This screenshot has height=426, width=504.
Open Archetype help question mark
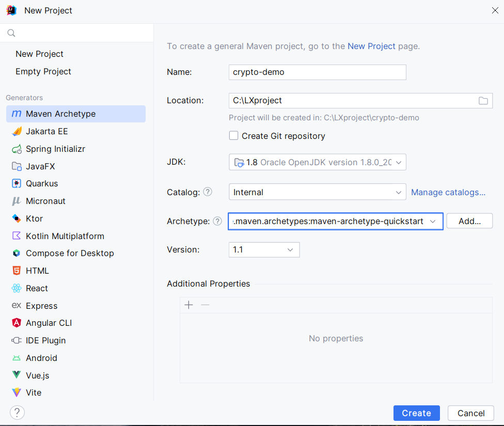point(217,221)
